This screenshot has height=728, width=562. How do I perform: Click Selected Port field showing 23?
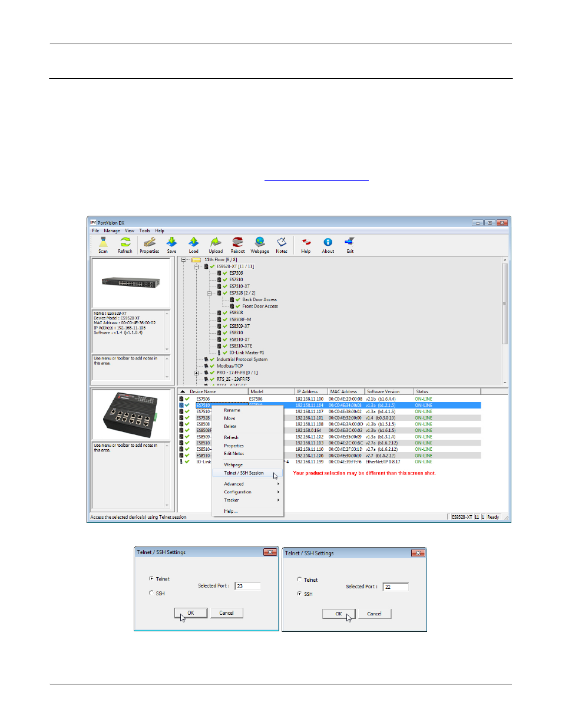(x=247, y=586)
